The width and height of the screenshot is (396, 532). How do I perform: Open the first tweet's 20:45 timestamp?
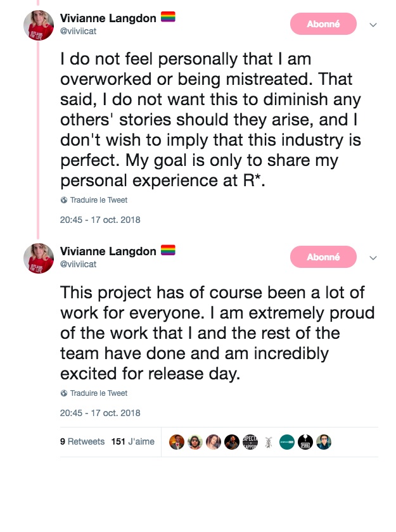click(x=100, y=220)
